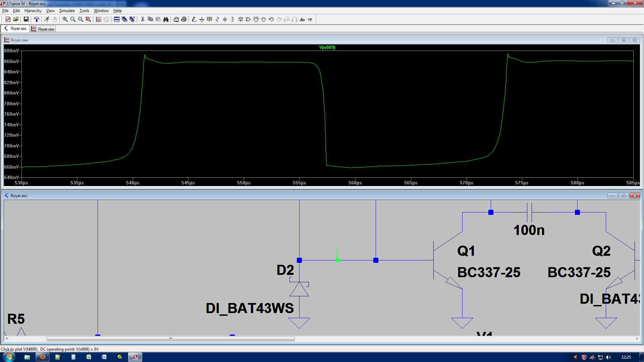Screen dimensions: 644x362
Task: Click the 100n capacitor value
Action: pos(529,230)
